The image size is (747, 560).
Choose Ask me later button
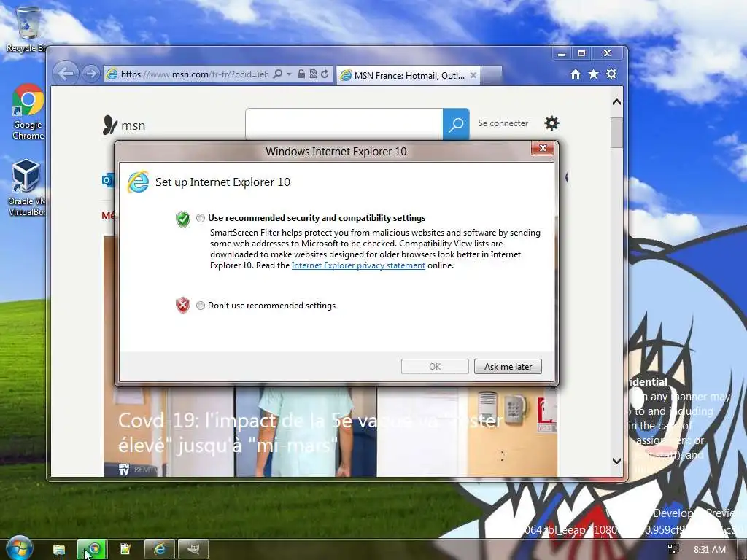[508, 366]
